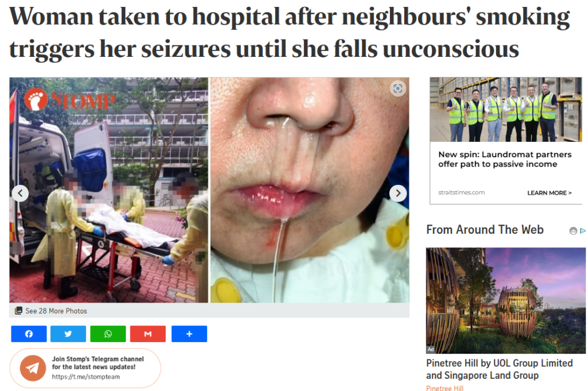The image size is (588, 391).
Task: Open more sharing options plus button
Action: [189, 334]
